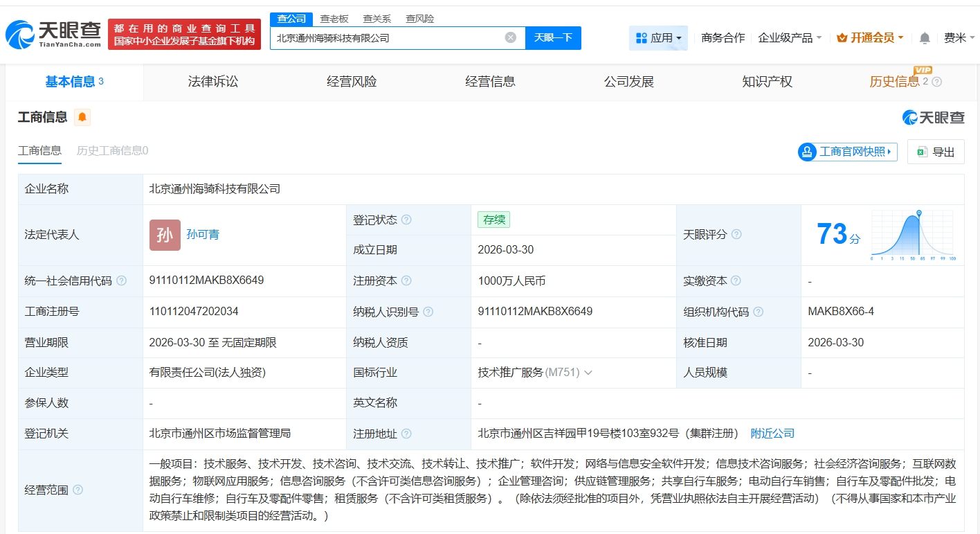Click help icon next to 天眼评分
Viewport: 980px width, 534px height.
coord(736,234)
